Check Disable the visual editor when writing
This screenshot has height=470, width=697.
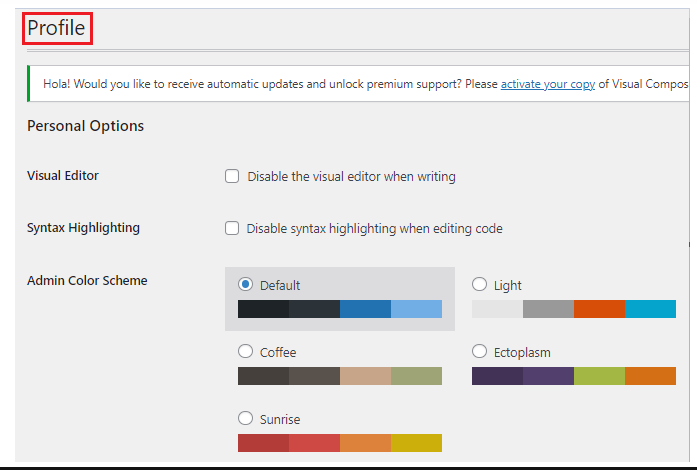pos(232,176)
